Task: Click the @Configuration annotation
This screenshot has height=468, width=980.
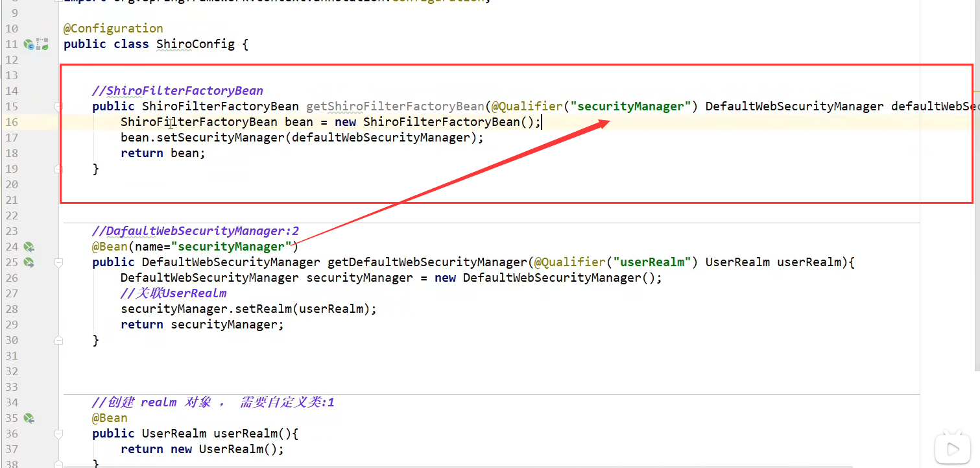Action: 114,29
